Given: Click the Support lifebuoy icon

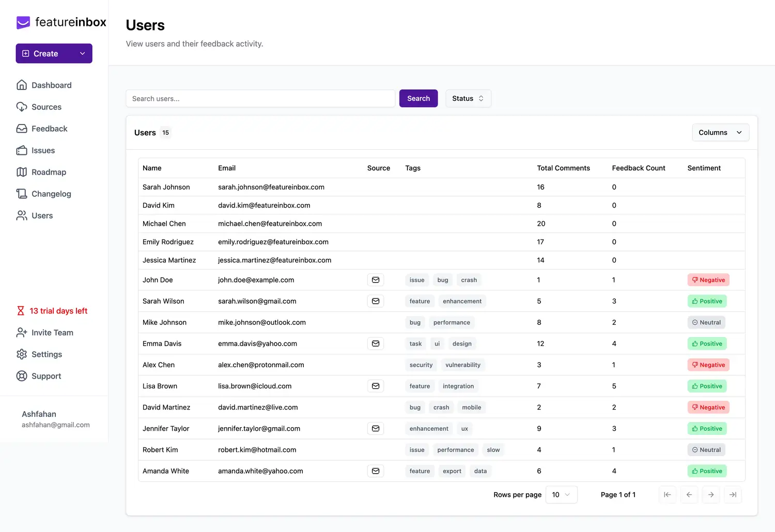Looking at the screenshot, I should click(22, 376).
